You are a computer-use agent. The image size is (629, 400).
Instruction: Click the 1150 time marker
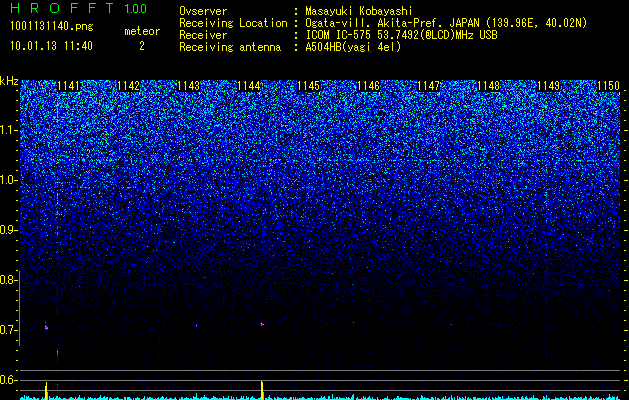click(609, 86)
